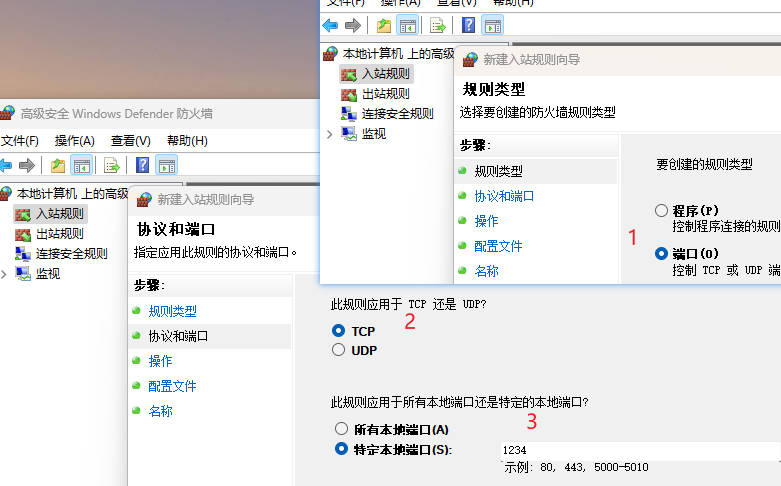Click the 入站规则 firewall icon in the lower-left window tree
The height and width of the screenshot is (486, 781).
pos(23,215)
